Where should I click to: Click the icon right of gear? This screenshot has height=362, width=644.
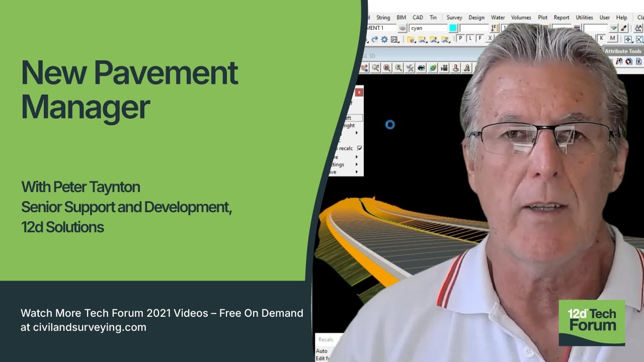[x=394, y=39]
